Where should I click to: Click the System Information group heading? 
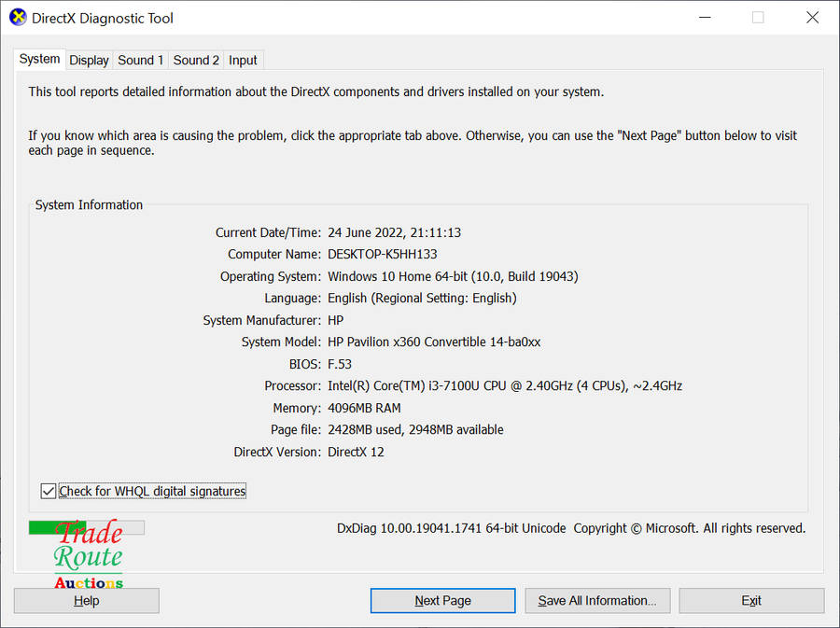pyautogui.click(x=89, y=204)
